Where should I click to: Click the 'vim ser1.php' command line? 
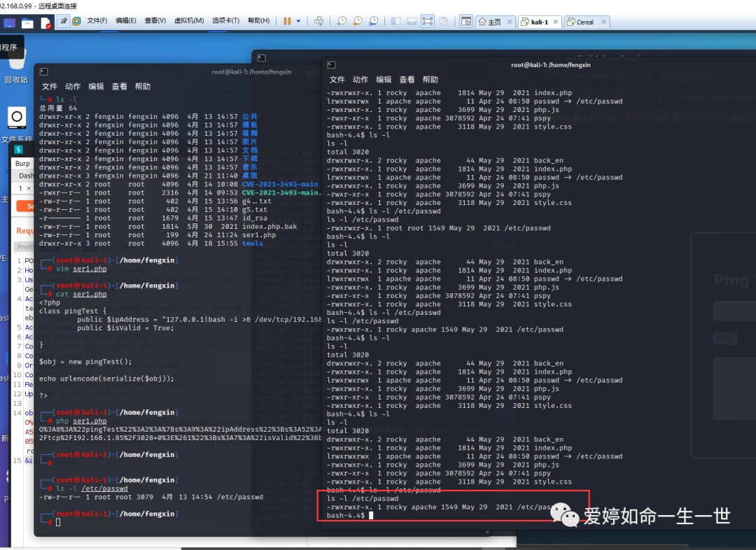pos(81,269)
